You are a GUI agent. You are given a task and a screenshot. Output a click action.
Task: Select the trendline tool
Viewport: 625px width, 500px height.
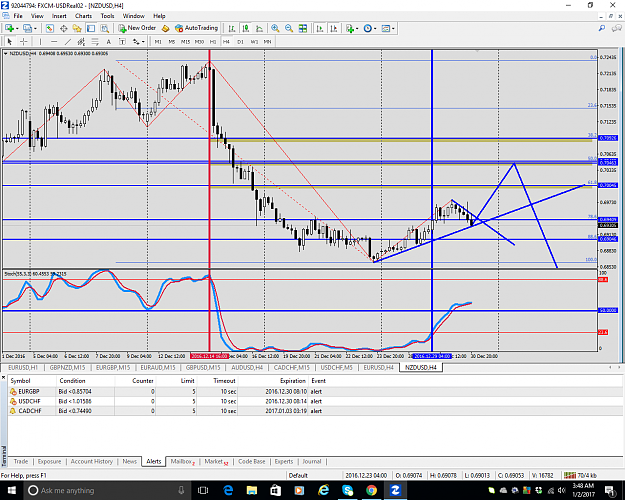tap(68, 41)
